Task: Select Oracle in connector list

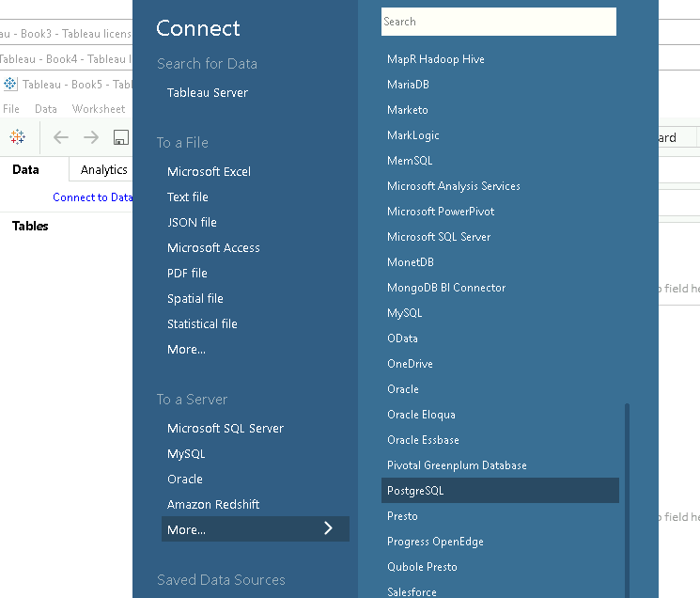Action: click(403, 389)
